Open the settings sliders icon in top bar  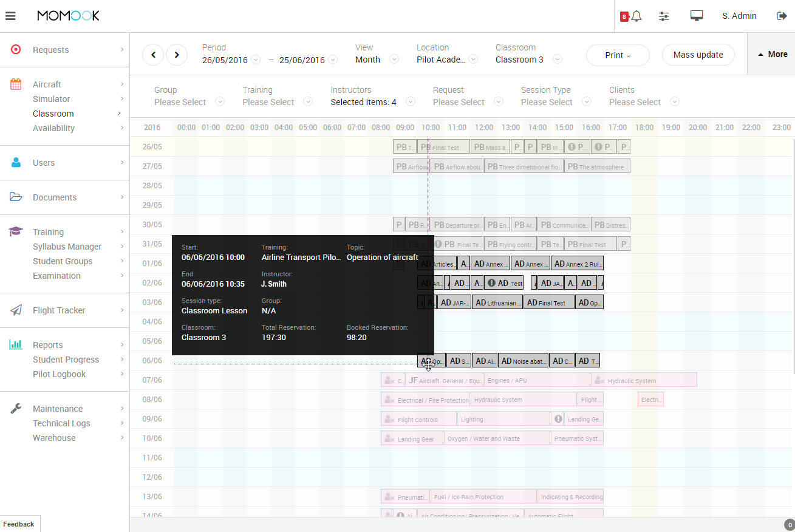664,16
